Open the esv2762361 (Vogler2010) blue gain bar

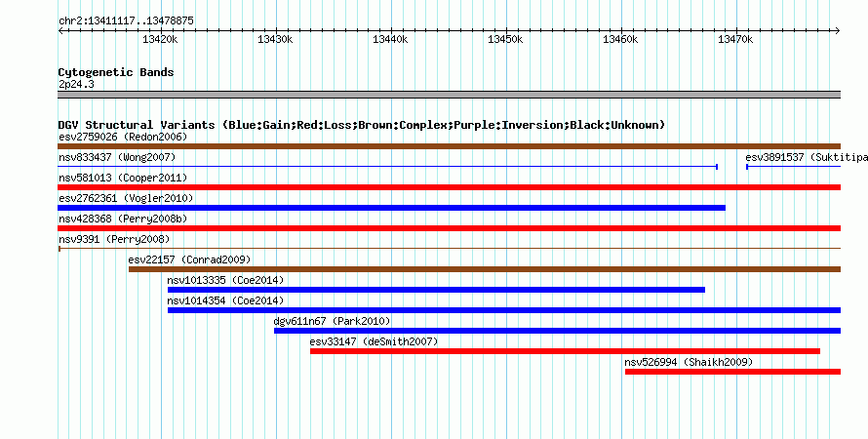[x=391, y=208]
